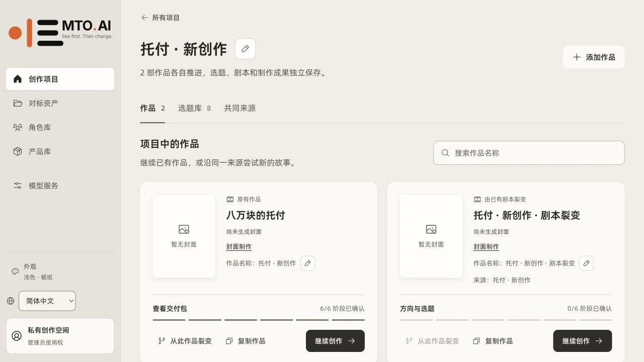Open 封面制作 link in 八万块的托付 card

[239, 247]
